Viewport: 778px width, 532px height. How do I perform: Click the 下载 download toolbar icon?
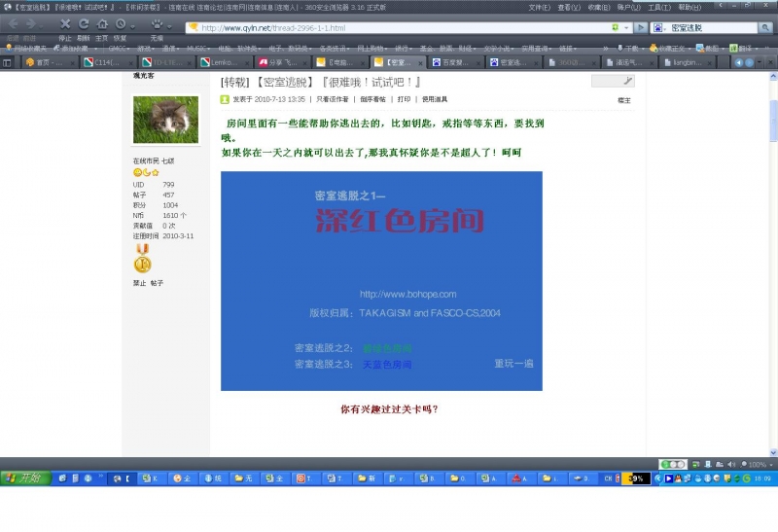628,48
